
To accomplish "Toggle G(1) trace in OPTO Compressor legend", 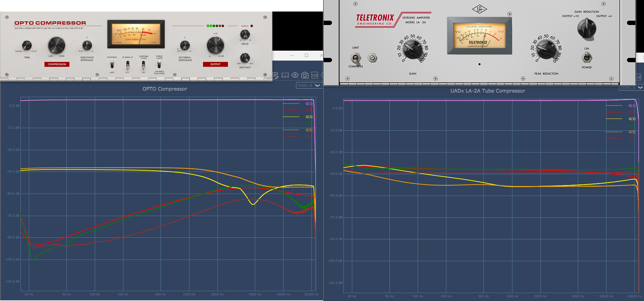I will point(309,104).
